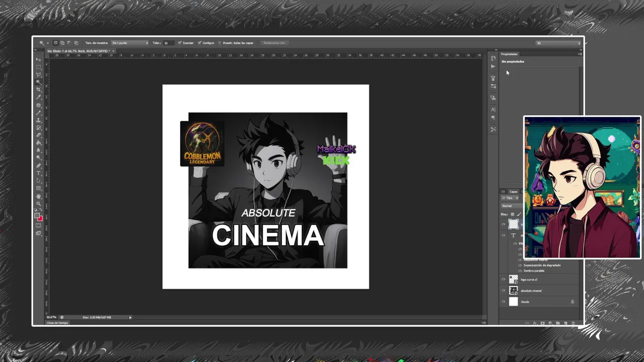The image size is (644, 362).
Task: Open the tool preset picker arrow
Action: coord(48,43)
